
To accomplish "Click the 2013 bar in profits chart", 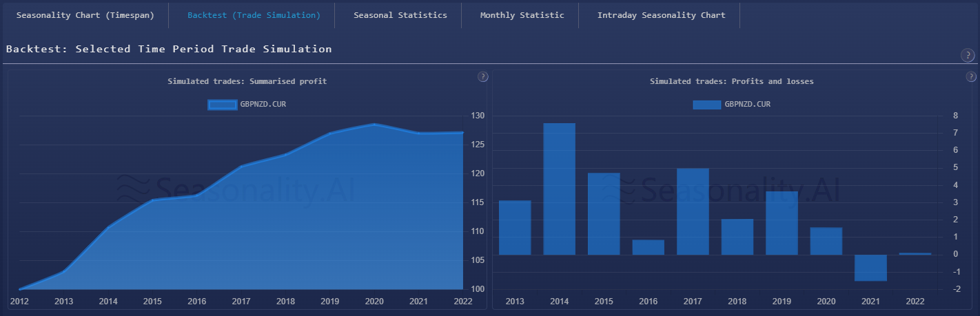I will click(515, 227).
